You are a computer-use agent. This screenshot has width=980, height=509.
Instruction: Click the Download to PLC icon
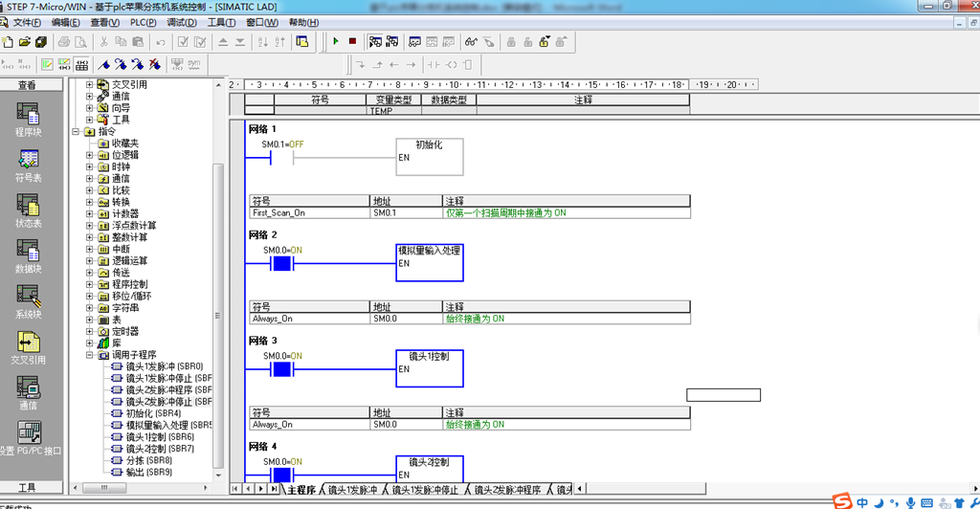(240, 42)
